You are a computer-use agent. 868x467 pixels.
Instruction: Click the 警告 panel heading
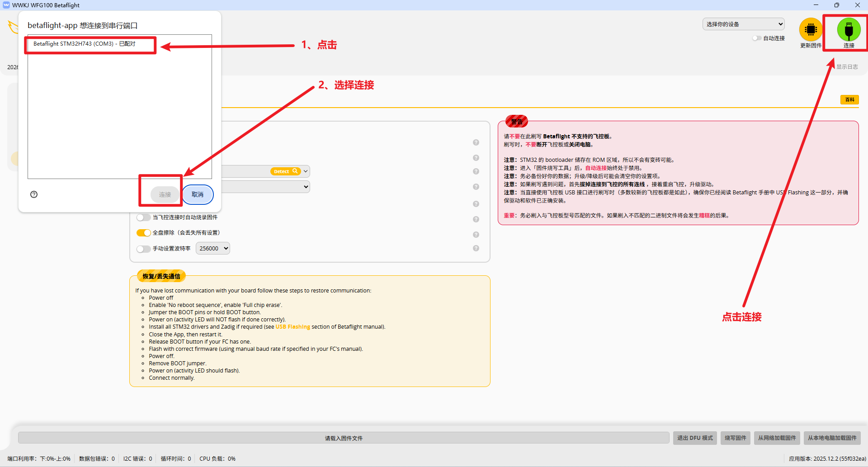click(517, 122)
